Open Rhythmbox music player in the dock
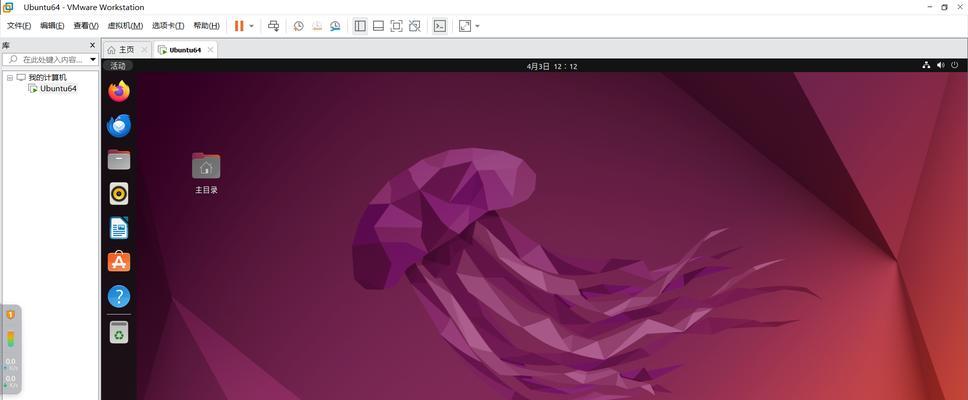 click(x=119, y=194)
